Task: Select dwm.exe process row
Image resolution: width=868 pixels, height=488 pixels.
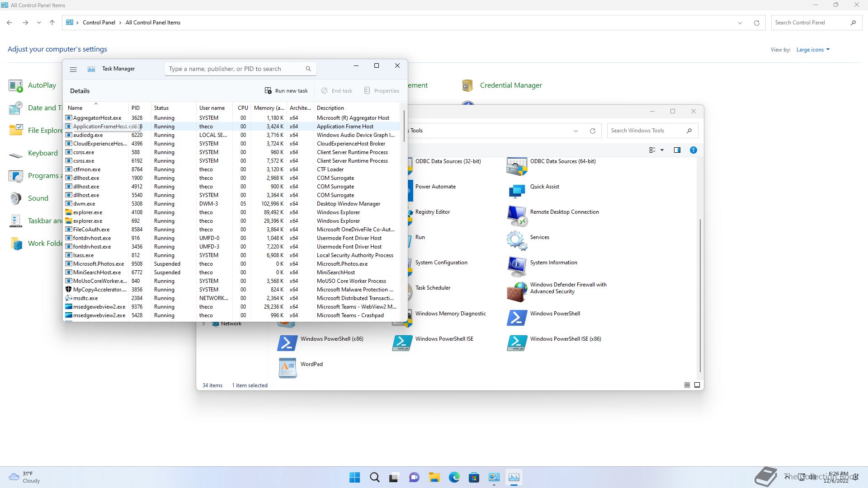Action: (231, 204)
